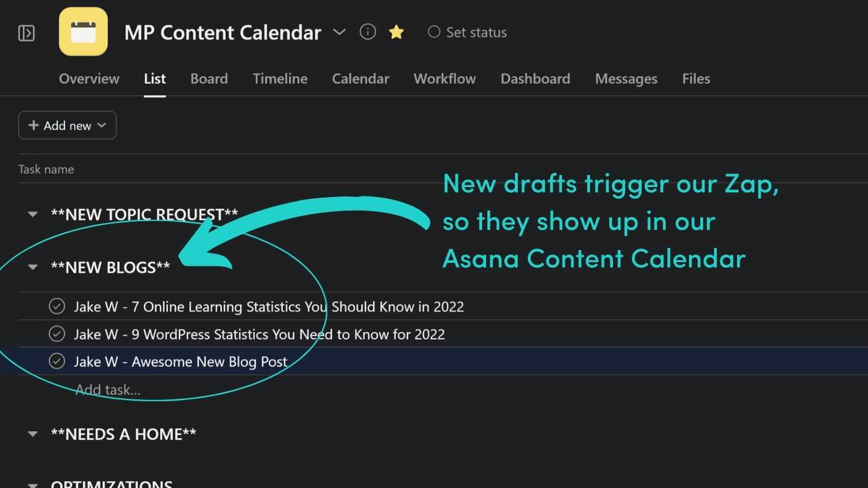The image size is (868, 488).
Task: Open the Timeline tab
Action: pos(280,79)
